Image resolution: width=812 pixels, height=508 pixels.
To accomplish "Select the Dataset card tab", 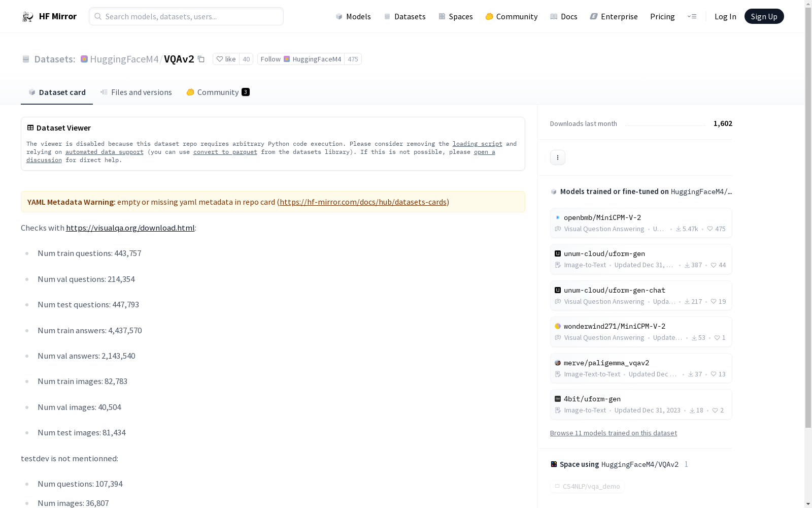I will click(x=57, y=92).
